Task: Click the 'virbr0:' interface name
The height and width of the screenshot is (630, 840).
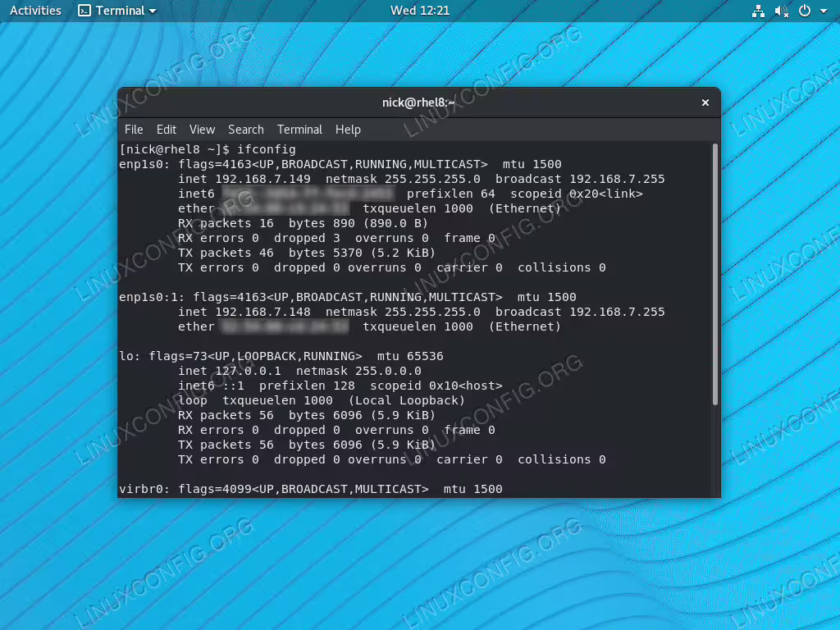Action: [x=144, y=489]
